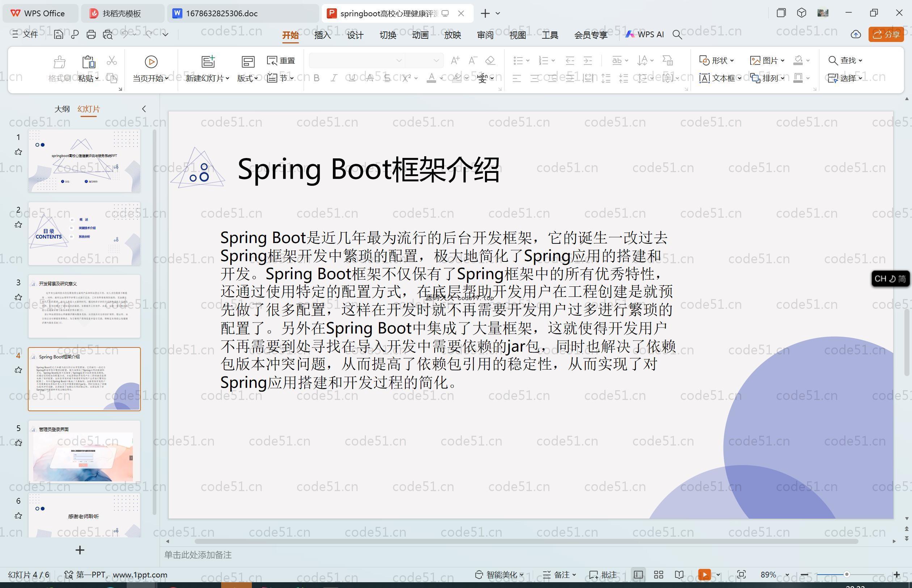
Task: Select slide 1 title thumbnail
Action: coord(84,160)
